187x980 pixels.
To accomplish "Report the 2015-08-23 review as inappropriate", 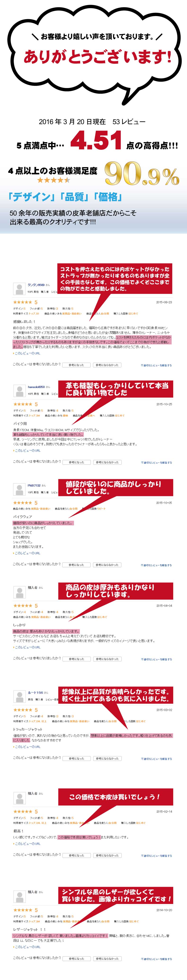I will pyautogui.click(x=156, y=365).
